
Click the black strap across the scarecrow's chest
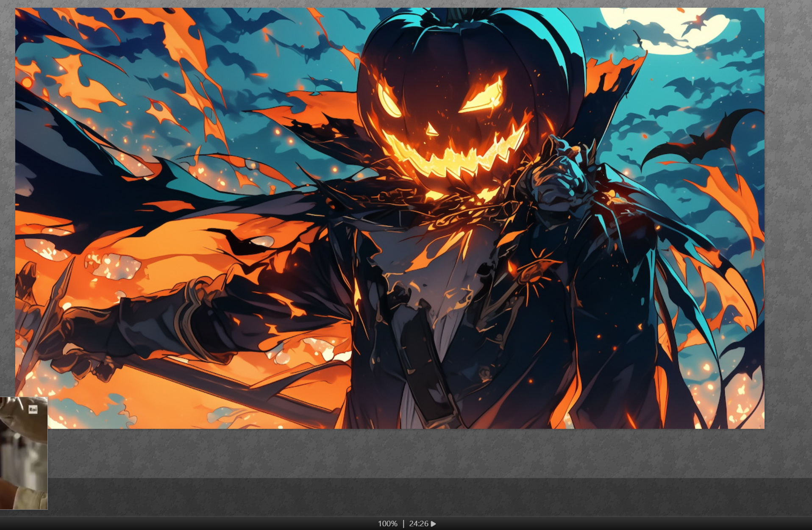pos(424,364)
